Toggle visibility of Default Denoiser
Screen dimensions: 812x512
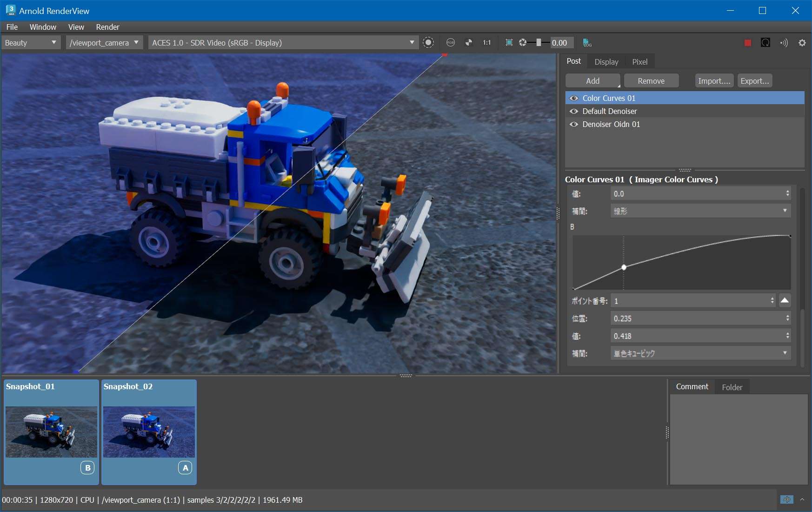574,111
